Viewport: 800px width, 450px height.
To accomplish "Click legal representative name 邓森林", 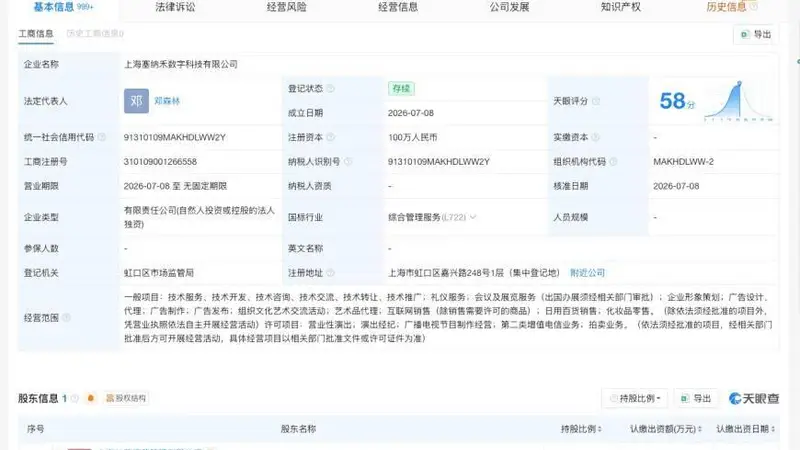I will (167, 101).
